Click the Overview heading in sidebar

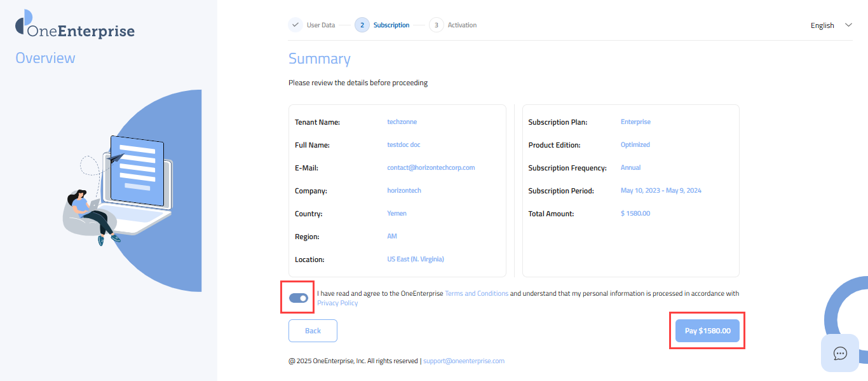coord(45,58)
